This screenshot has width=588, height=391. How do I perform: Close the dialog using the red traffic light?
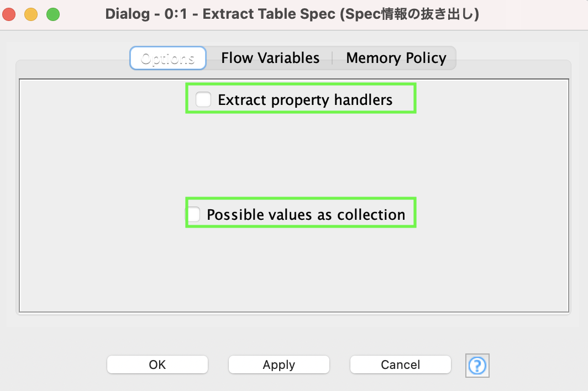[x=9, y=13]
